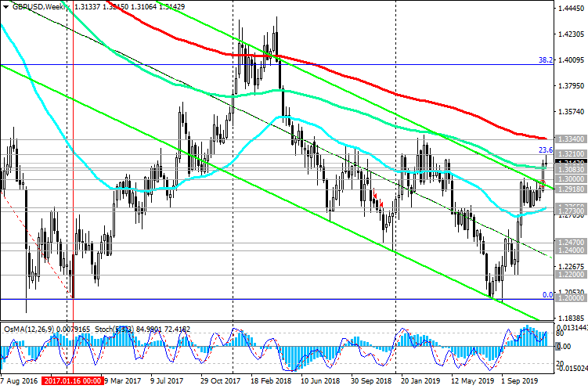
Task: Select the 1.22000 price level tag
Action: click(x=570, y=276)
